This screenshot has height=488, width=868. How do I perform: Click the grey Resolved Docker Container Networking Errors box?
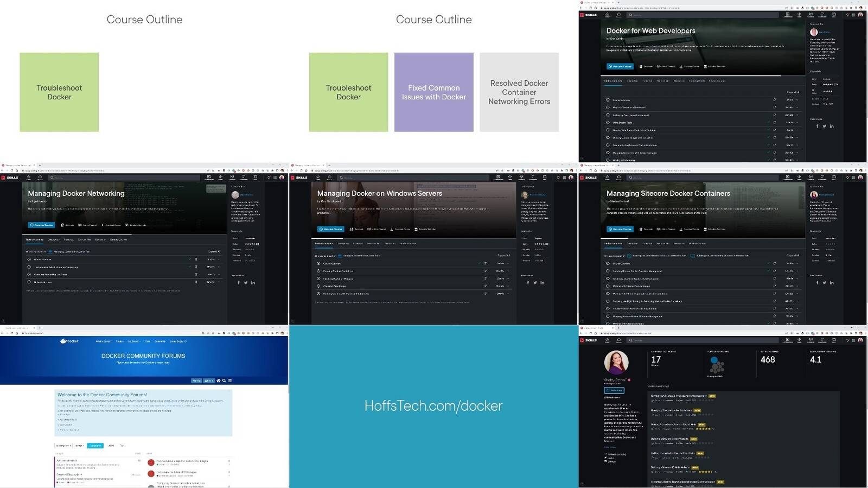click(519, 92)
